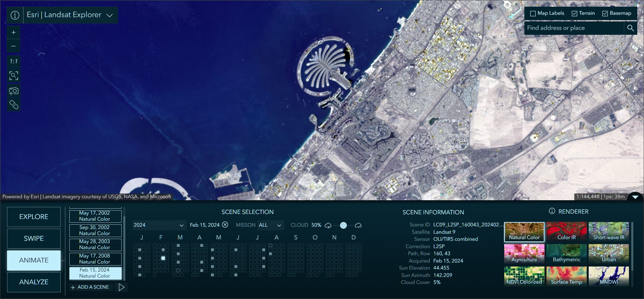Capture a map screenshot
The width and height of the screenshot is (644, 299).
click(13, 91)
